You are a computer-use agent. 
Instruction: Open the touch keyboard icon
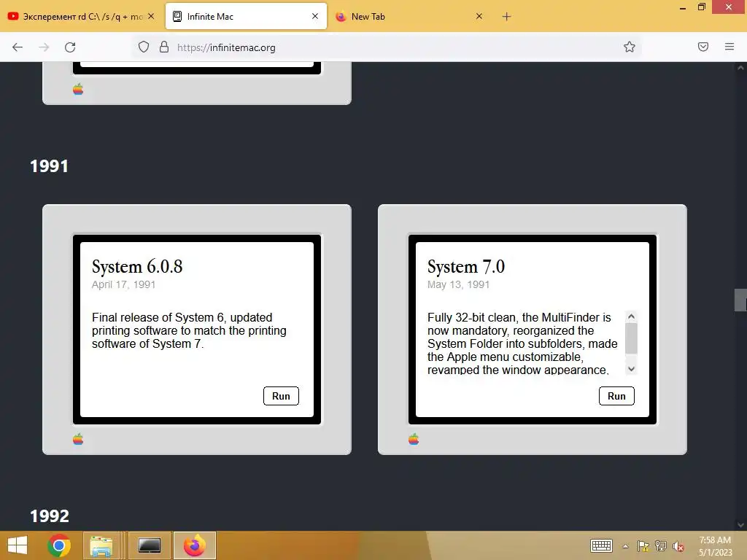coord(601,545)
